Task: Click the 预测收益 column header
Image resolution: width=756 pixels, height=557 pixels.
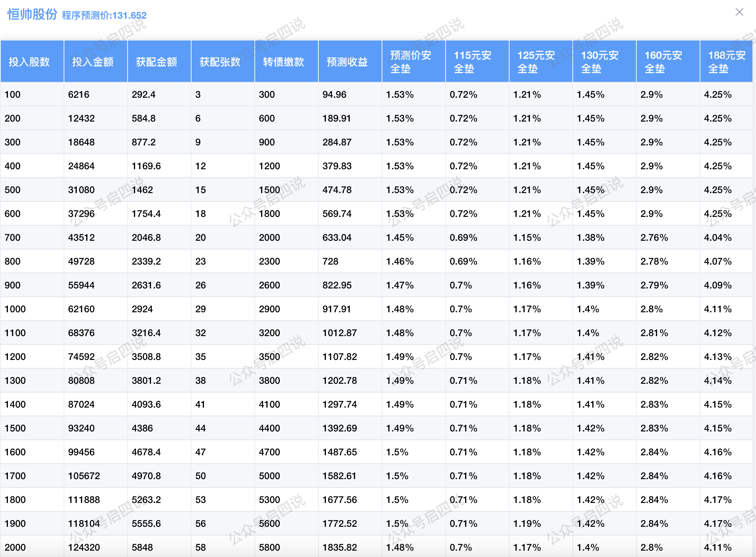Action: coord(347,62)
